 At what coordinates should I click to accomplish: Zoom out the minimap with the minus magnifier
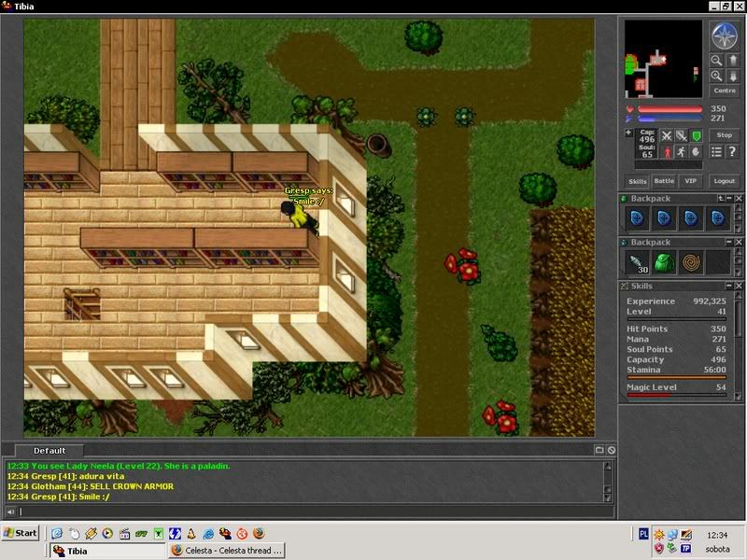716,60
